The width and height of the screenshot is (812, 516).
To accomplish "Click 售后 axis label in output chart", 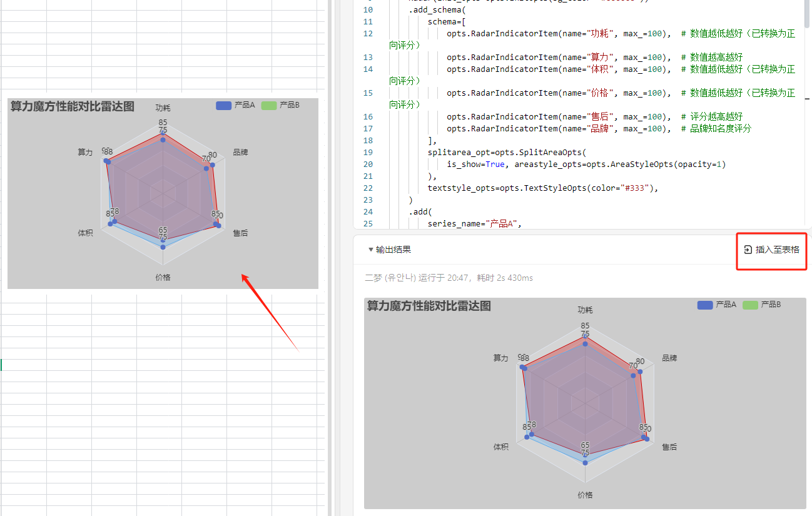I will tap(669, 447).
